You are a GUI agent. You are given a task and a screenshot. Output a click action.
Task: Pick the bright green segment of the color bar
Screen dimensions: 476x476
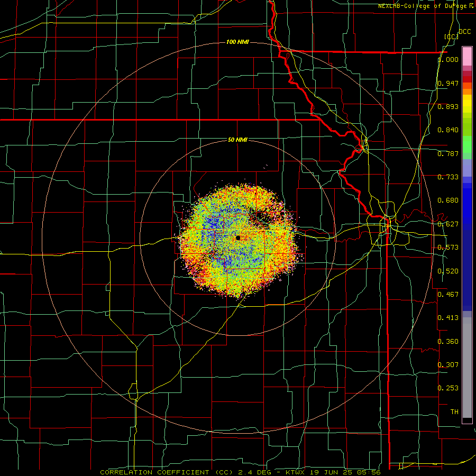[467, 144]
